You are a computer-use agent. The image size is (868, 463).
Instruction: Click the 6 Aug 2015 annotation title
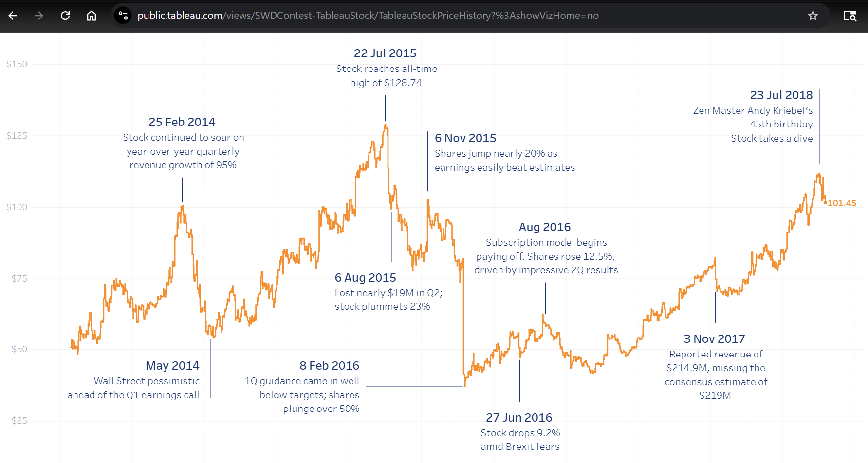[365, 278]
